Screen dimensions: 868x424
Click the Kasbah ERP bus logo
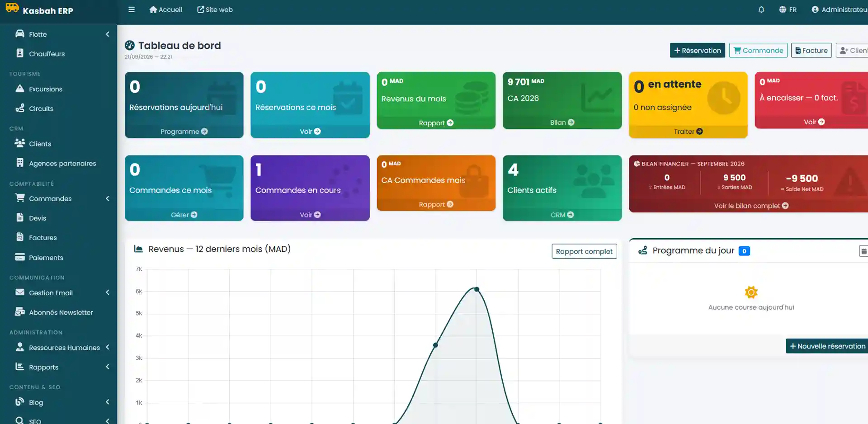(12, 8)
